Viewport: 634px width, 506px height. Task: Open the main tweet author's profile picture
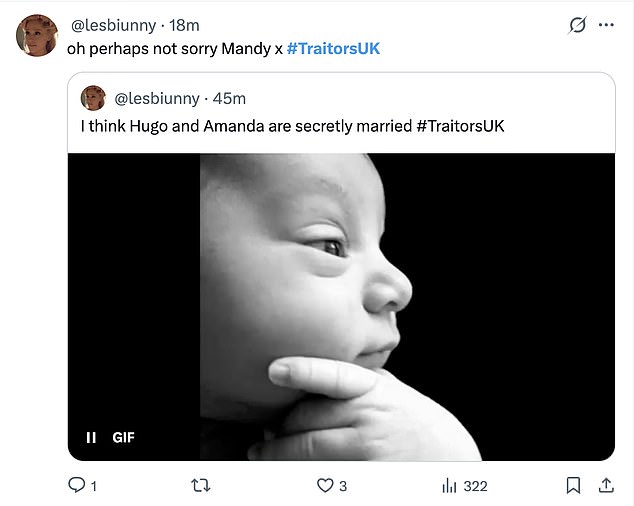(x=37, y=36)
